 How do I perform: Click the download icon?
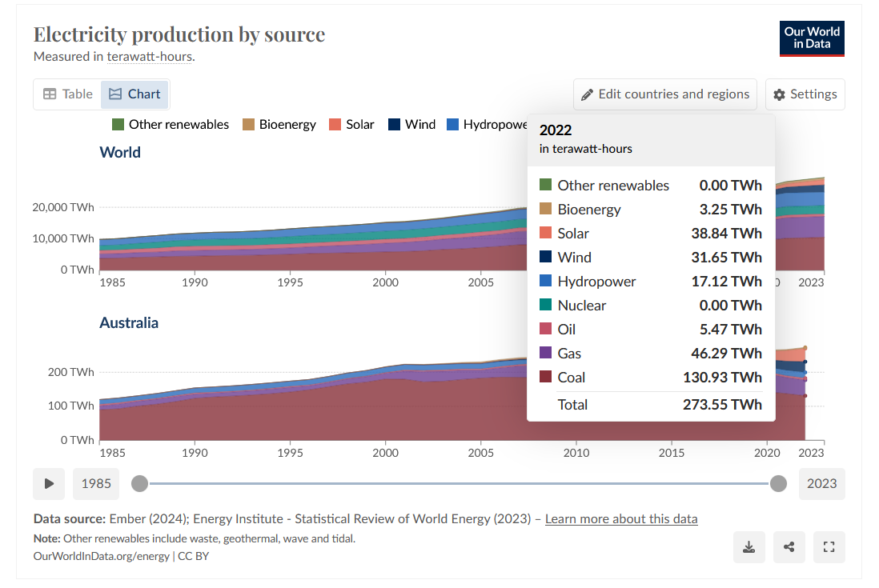pyautogui.click(x=749, y=547)
